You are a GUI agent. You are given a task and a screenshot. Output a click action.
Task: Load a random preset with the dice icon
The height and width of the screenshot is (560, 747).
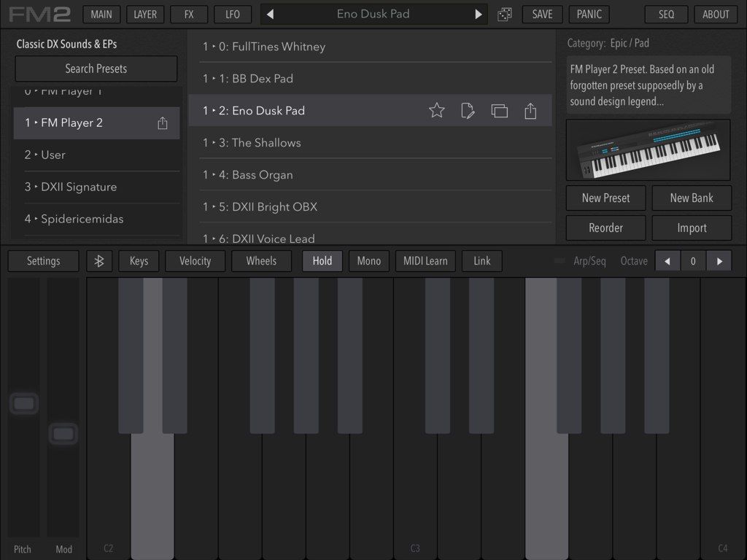pos(505,14)
